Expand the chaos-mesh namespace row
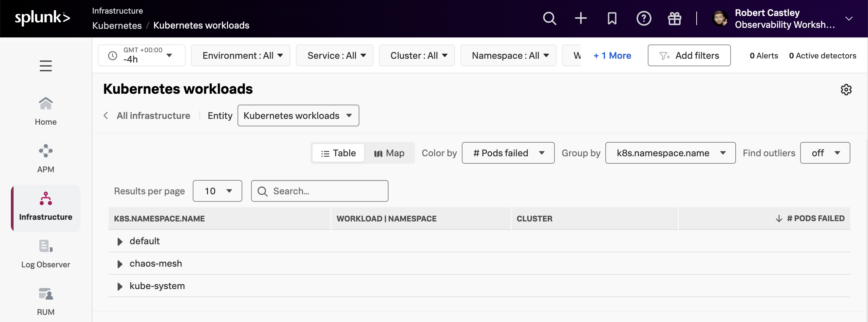 click(x=120, y=264)
